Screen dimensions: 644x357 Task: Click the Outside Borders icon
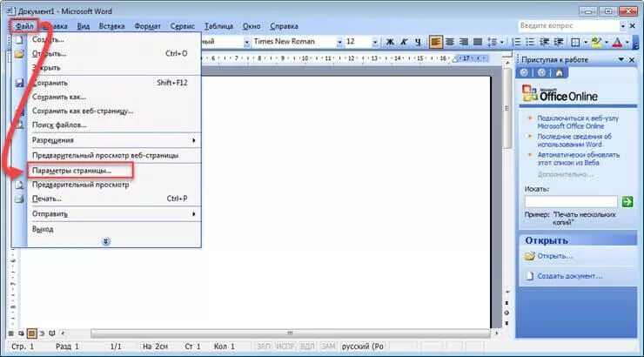pyautogui.click(x=576, y=42)
